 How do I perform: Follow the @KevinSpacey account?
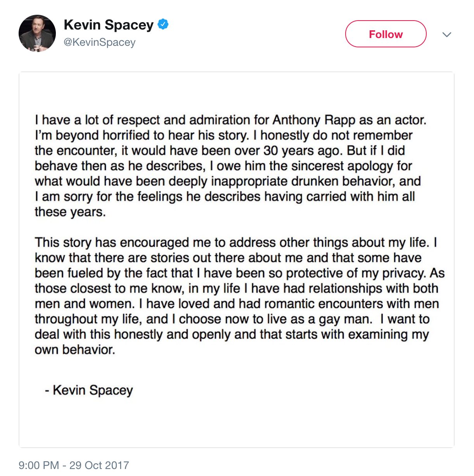pos(386,34)
